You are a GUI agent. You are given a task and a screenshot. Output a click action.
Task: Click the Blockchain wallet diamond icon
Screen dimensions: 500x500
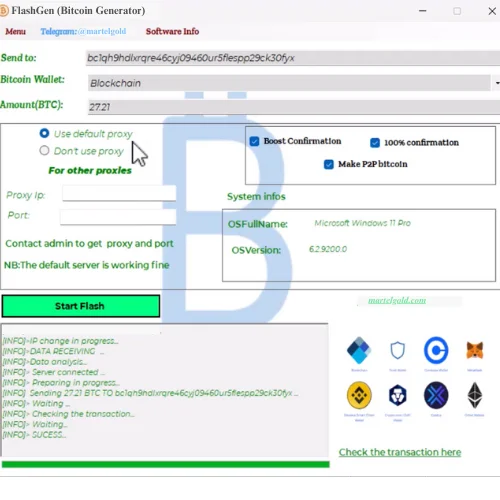359,350
